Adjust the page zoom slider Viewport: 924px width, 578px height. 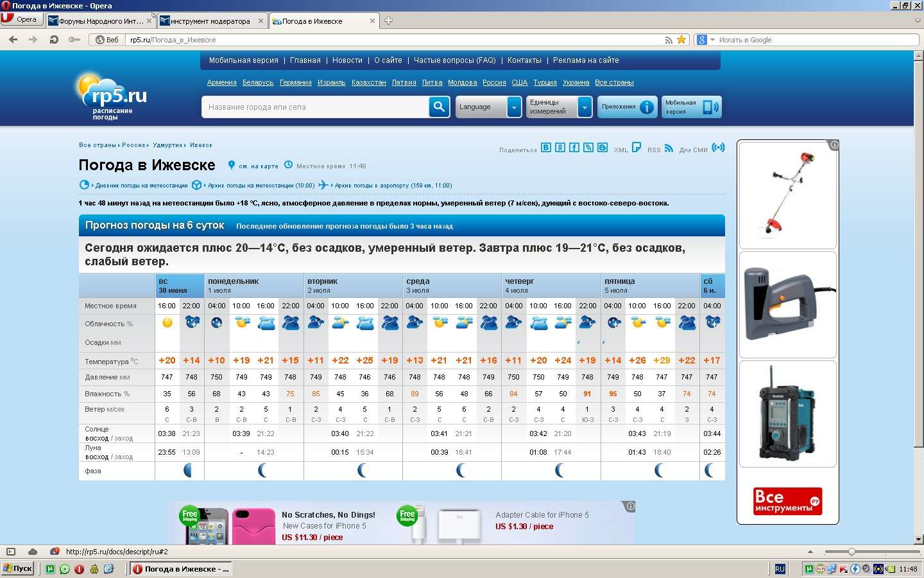pos(851,552)
